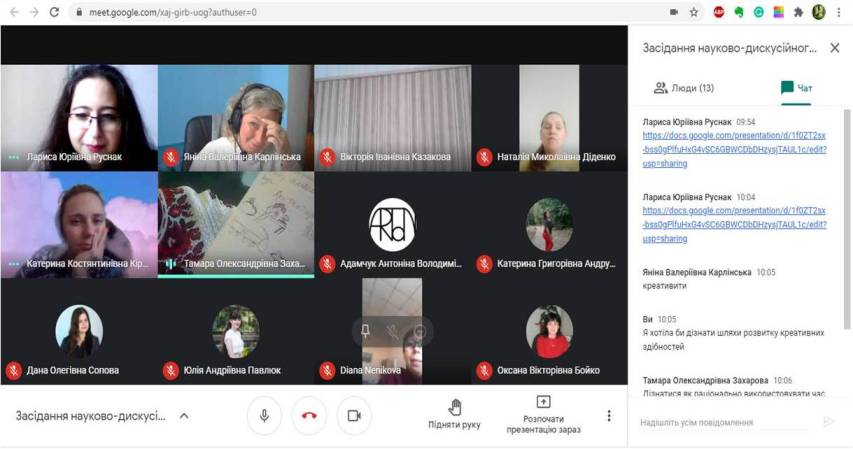Reload the Google Meet page
853x449 pixels.
pos(54,12)
